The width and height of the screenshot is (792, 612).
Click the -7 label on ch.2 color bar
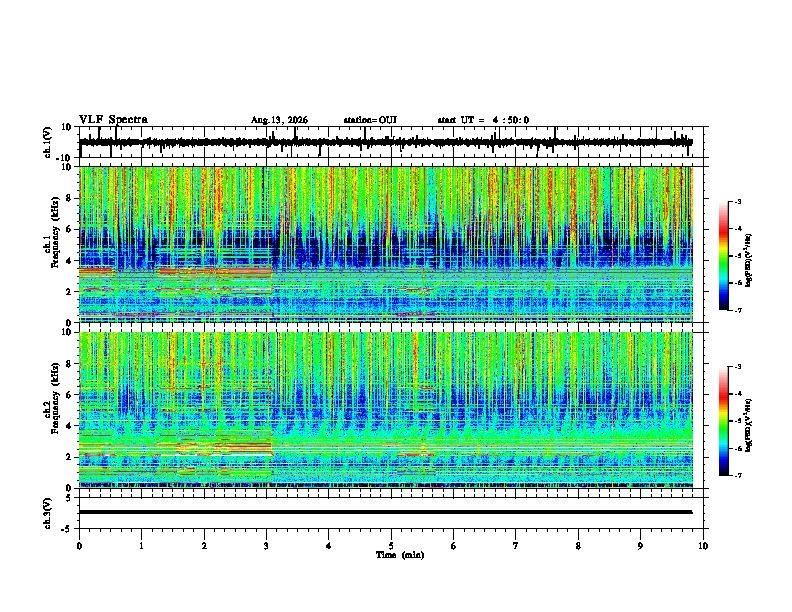pos(738,476)
